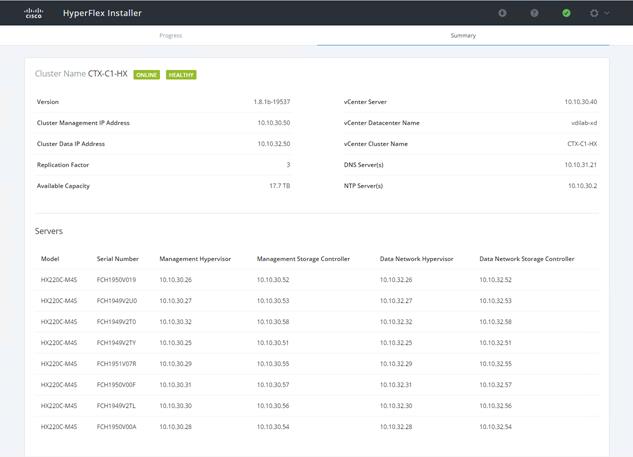The height and width of the screenshot is (457, 633).
Task: Click the Servers section heading
Action: point(49,231)
